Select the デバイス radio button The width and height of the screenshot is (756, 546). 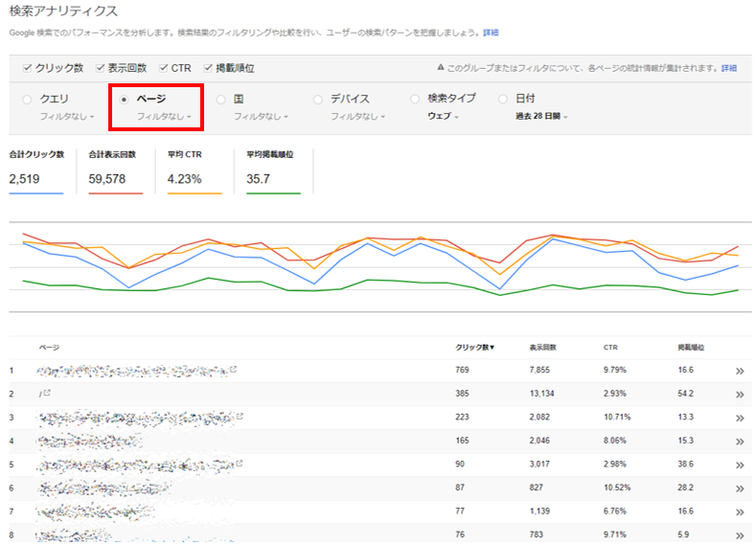tap(318, 100)
